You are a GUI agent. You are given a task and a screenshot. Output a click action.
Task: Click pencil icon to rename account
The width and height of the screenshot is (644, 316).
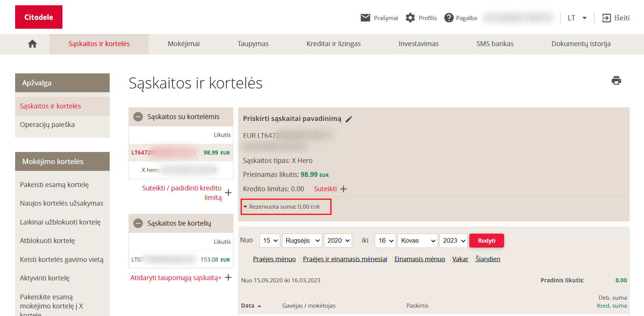click(x=349, y=119)
